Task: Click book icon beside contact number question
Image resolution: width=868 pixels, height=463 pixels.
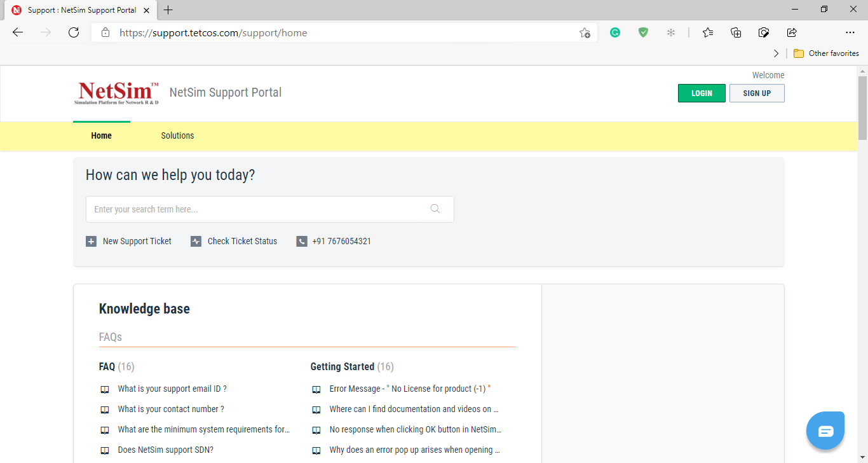Action: 105,410
